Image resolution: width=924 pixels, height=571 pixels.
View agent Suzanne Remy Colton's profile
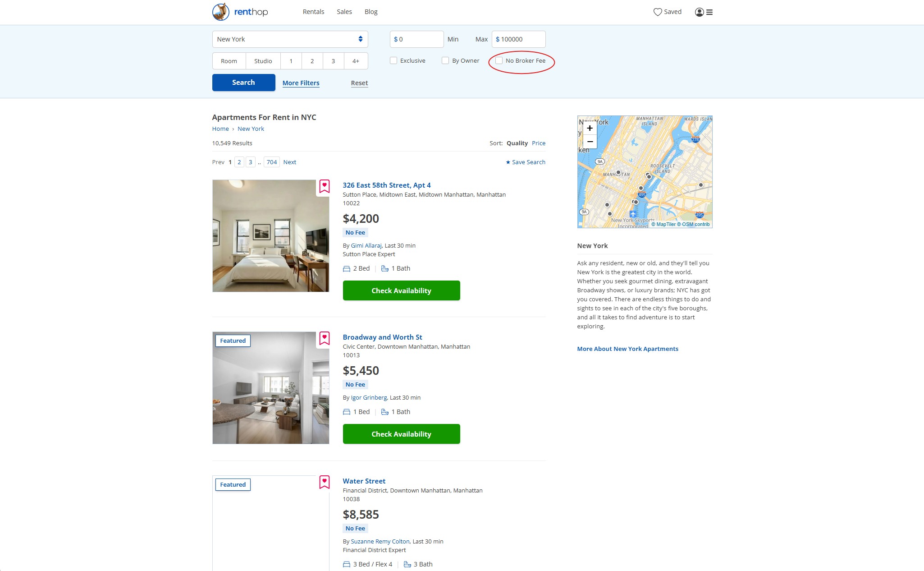coord(380,542)
